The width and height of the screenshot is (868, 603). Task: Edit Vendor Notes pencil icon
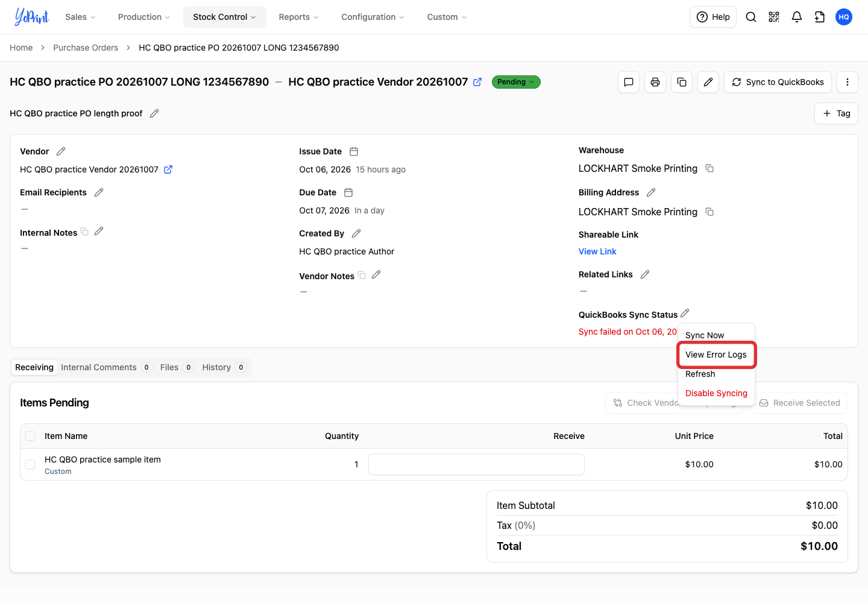(x=376, y=274)
